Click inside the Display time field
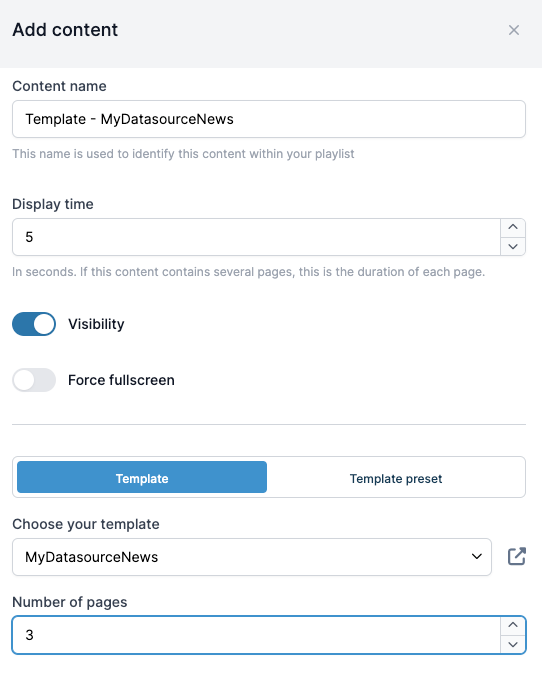 click(x=256, y=237)
